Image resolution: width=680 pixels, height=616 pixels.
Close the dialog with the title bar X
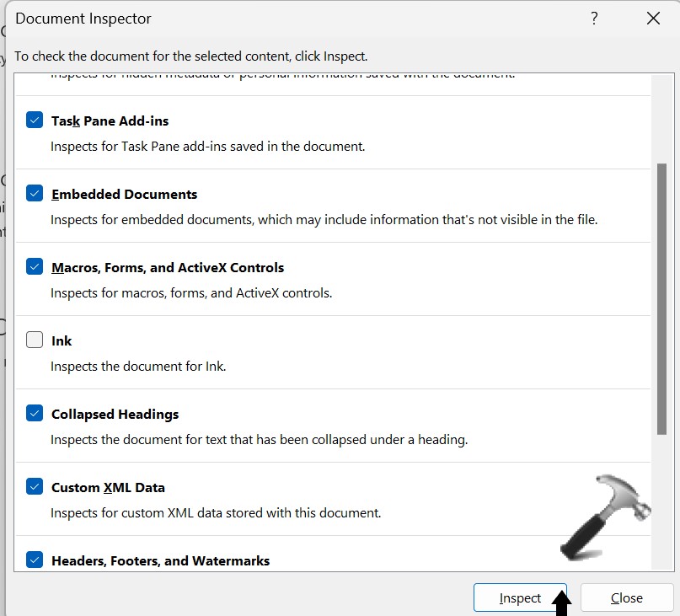[x=652, y=18]
